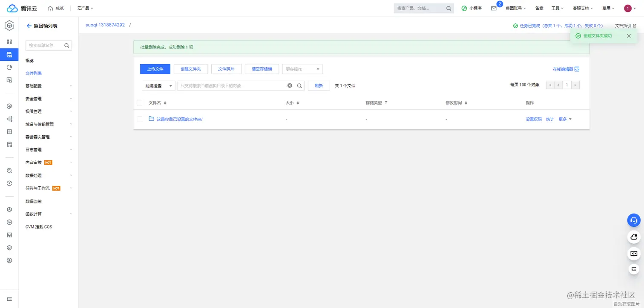644x308 pixels.
Task: Expand the 客服支持 support menu
Action: 583,8
